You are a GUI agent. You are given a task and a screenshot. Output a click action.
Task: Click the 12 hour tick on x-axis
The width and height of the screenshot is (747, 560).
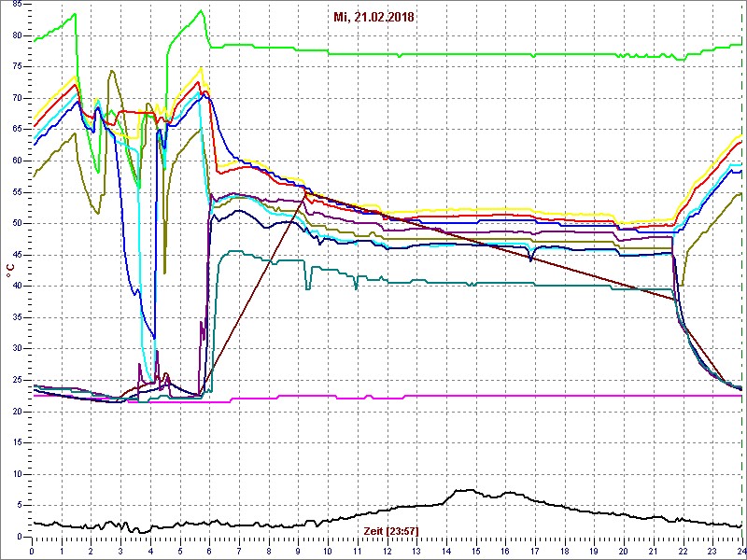pyautogui.click(x=388, y=550)
